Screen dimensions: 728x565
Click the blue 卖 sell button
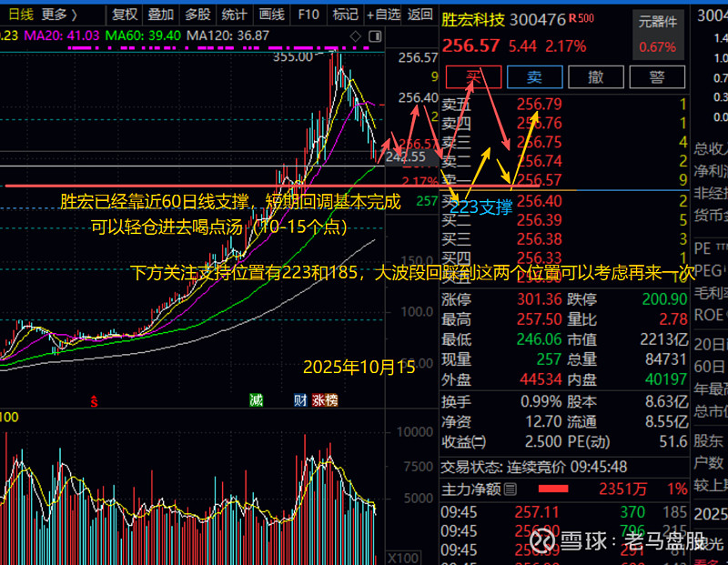point(534,76)
